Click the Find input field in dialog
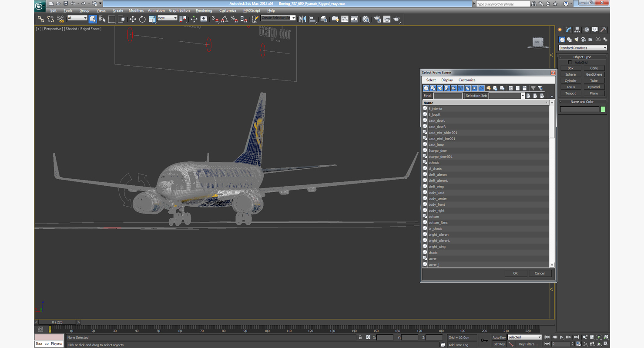This screenshot has height=348, width=644. click(448, 96)
